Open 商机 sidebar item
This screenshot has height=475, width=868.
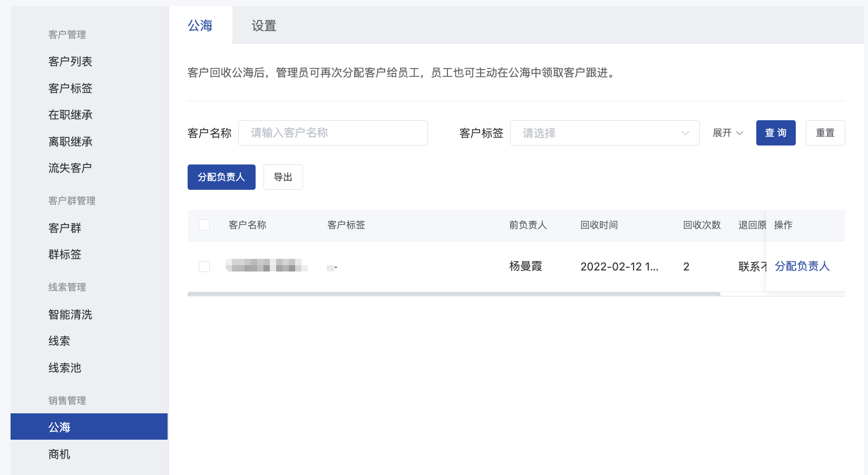(59, 454)
